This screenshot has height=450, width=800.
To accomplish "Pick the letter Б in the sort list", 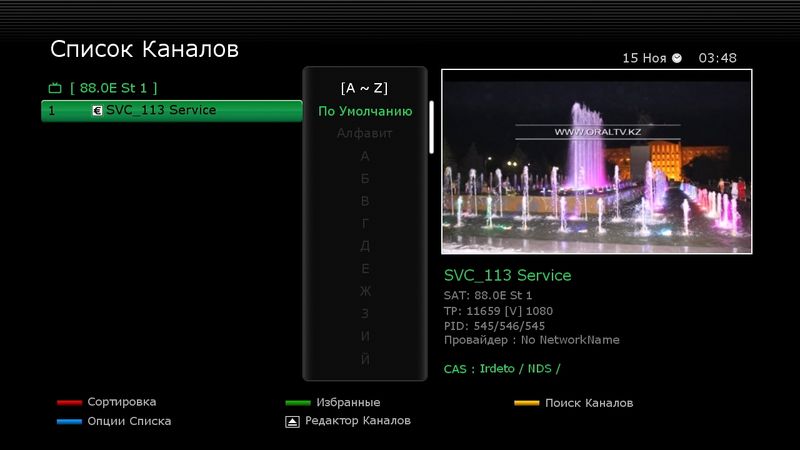I will click(x=365, y=178).
